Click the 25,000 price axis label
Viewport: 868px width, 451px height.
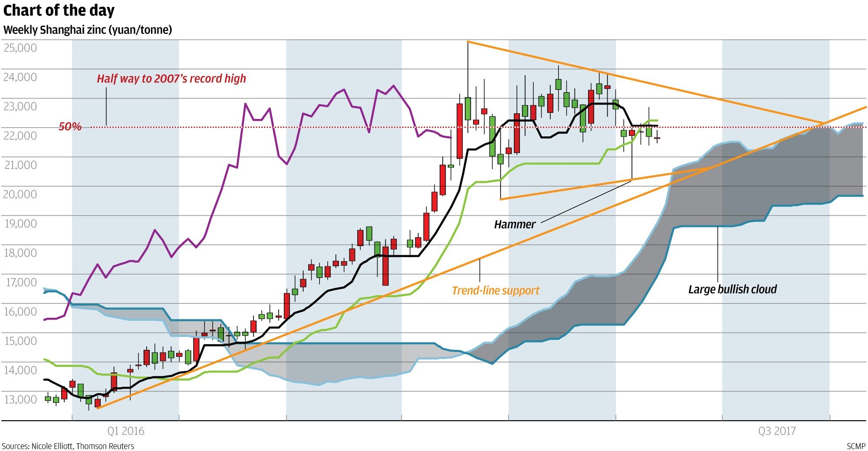coord(20,48)
